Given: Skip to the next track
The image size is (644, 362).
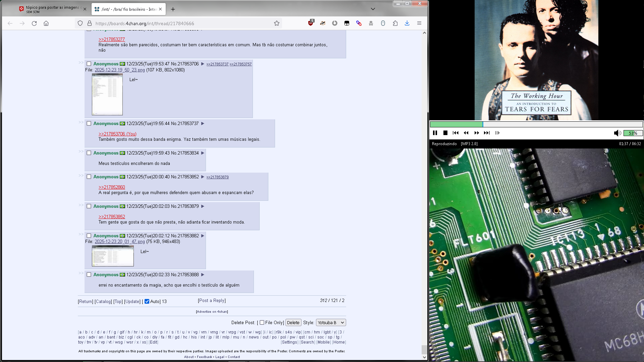Looking at the screenshot, I should 487,133.
